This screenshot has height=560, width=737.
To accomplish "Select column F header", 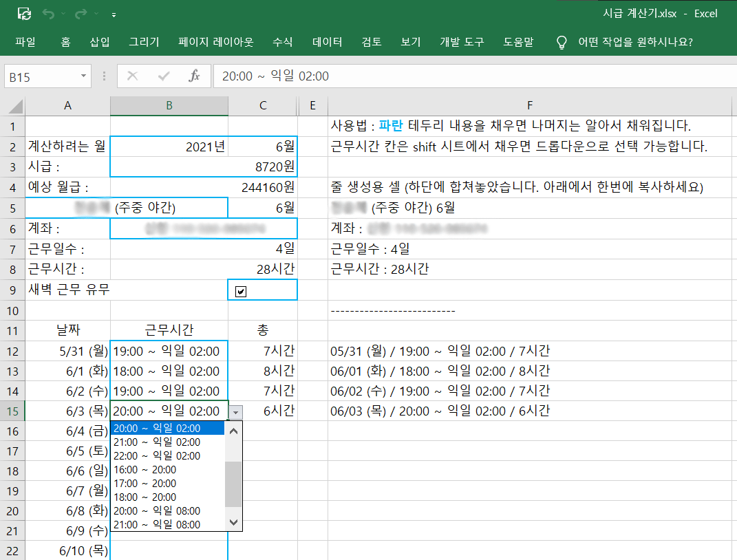I will [530, 106].
